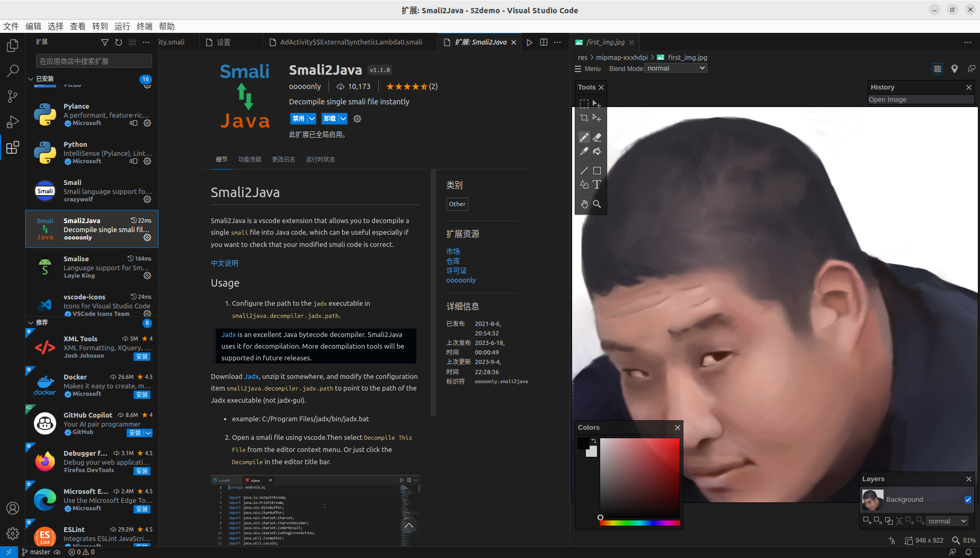
Task: Install the Docker extension
Action: click(142, 395)
